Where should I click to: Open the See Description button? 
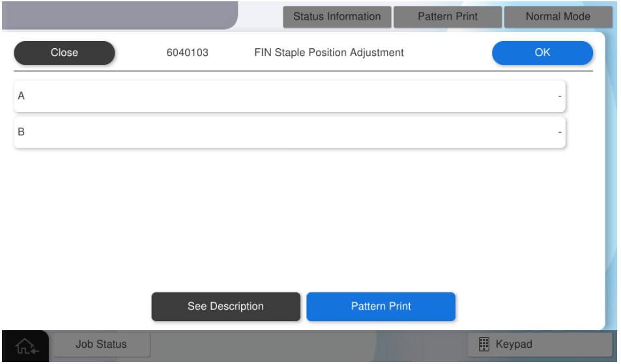point(225,307)
